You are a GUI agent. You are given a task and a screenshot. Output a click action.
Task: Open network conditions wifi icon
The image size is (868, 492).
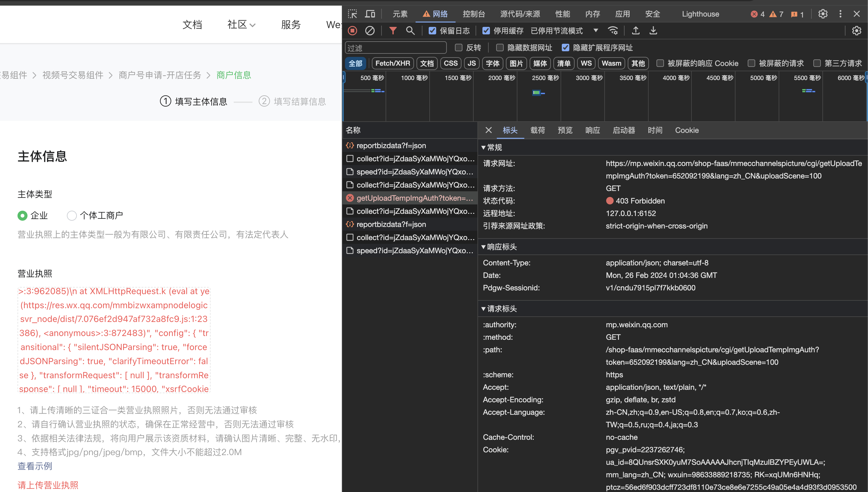point(613,31)
